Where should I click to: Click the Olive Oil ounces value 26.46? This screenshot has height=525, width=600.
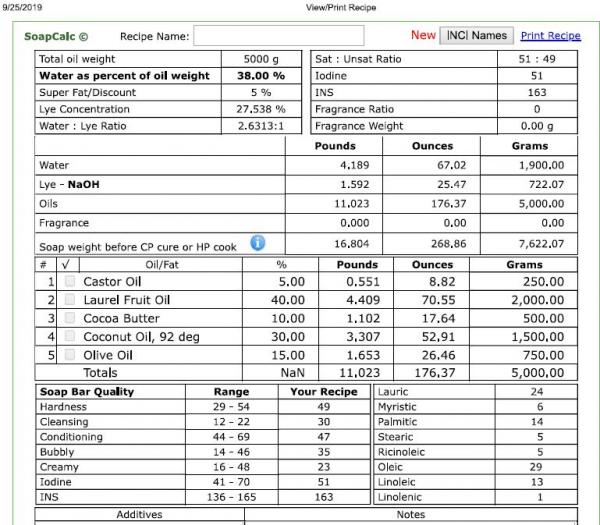click(x=439, y=355)
